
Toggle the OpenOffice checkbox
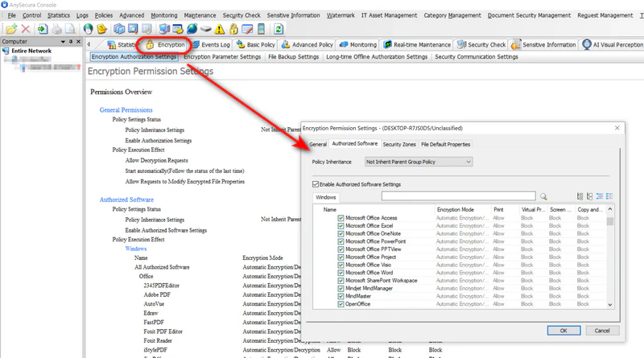341,304
